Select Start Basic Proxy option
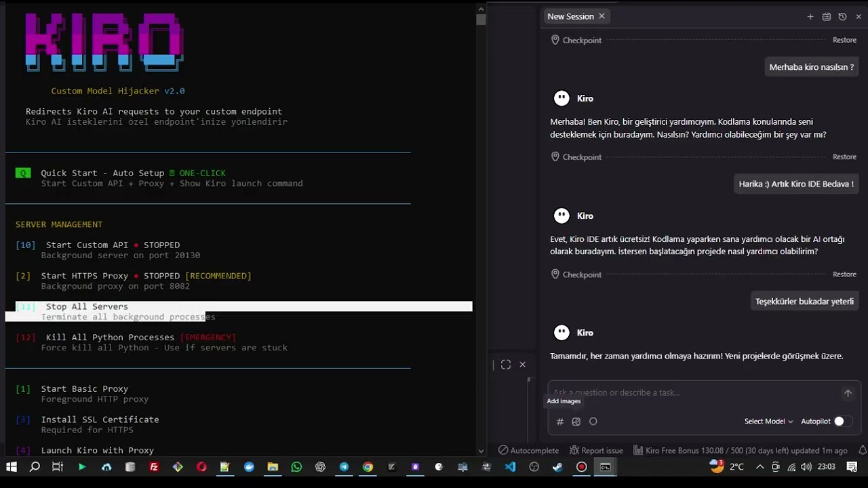This screenshot has height=488, width=868. click(x=82, y=394)
